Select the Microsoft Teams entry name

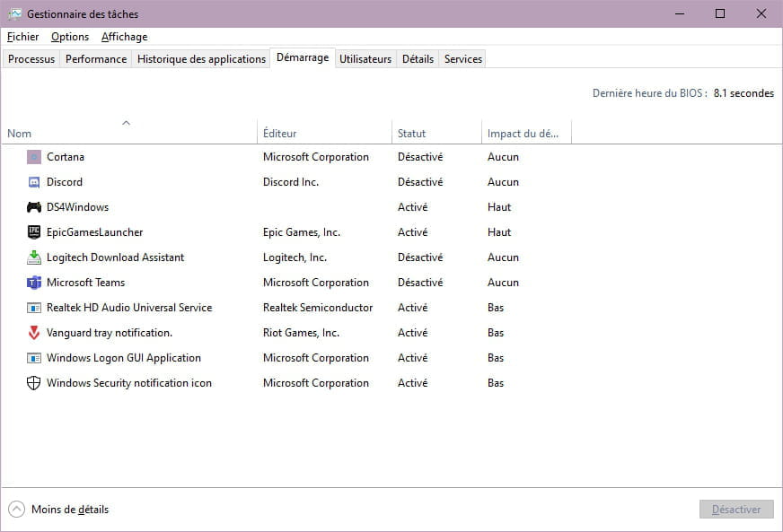[86, 283]
